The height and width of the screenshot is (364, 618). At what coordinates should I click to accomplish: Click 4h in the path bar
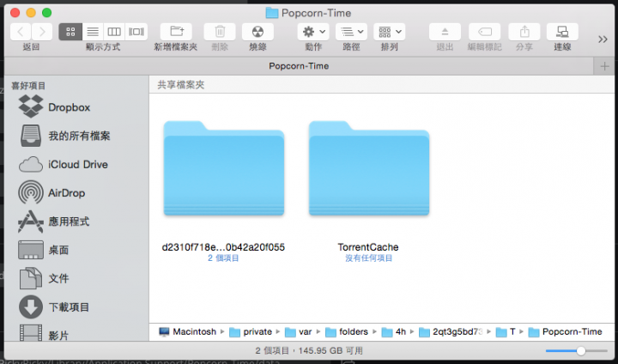click(394, 331)
